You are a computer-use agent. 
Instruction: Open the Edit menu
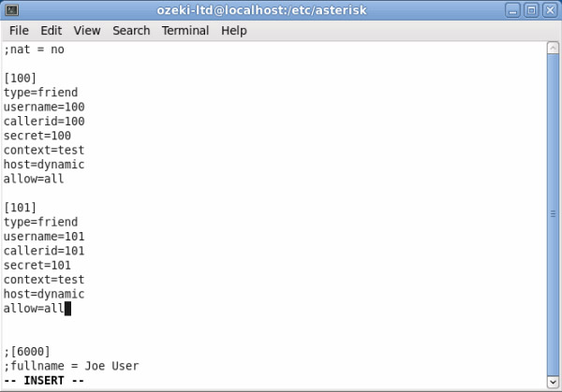(51, 30)
